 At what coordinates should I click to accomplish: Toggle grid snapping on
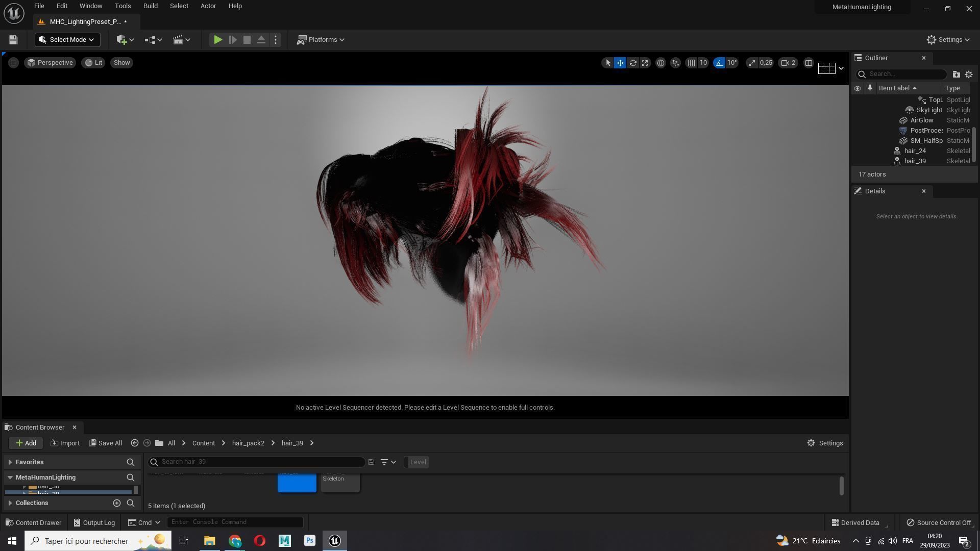tap(691, 63)
